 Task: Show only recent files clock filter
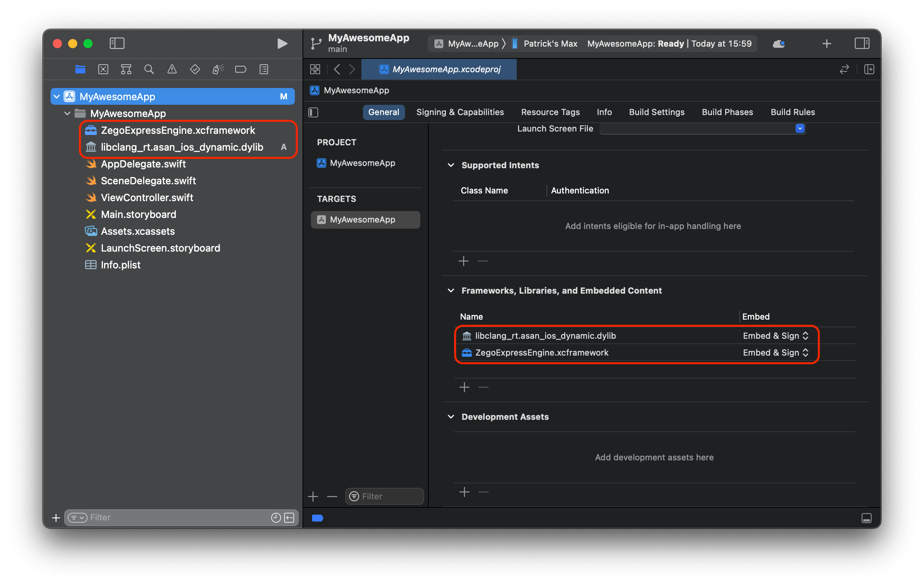pyautogui.click(x=276, y=518)
